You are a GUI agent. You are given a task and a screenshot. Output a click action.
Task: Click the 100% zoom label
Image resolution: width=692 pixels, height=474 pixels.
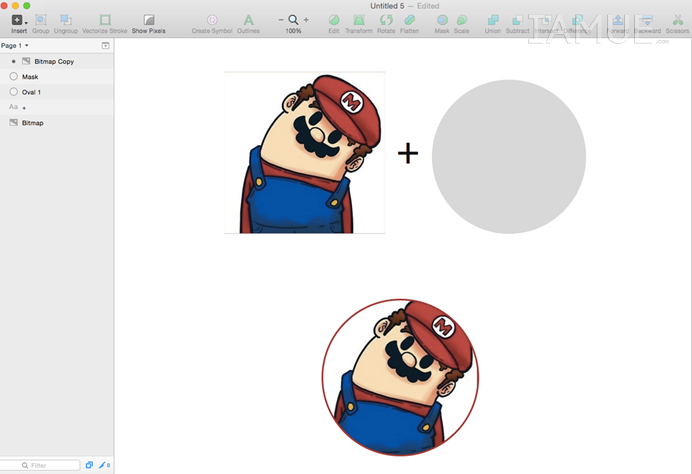293,31
